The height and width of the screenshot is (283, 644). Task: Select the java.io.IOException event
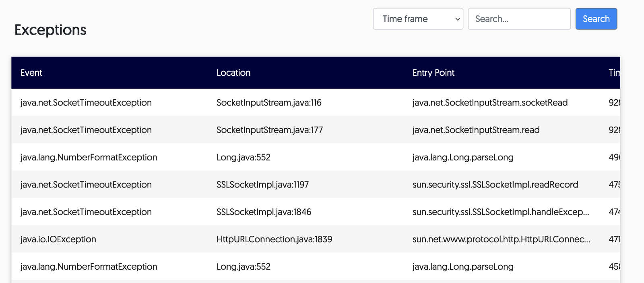pos(58,239)
